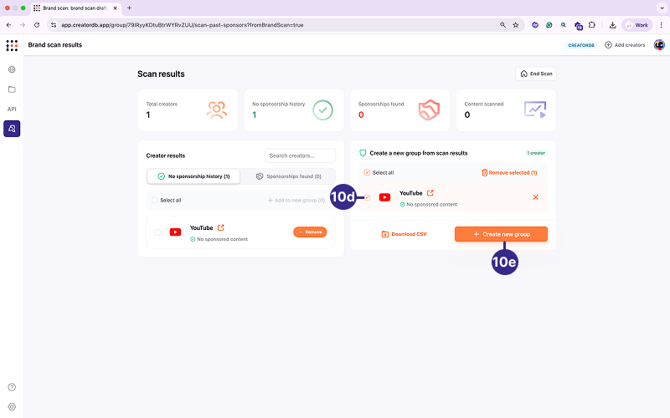Image resolution: width=670 pixels, height=418 pixels.
Task: Open the settings gear in sidebar
Action: 12,407
